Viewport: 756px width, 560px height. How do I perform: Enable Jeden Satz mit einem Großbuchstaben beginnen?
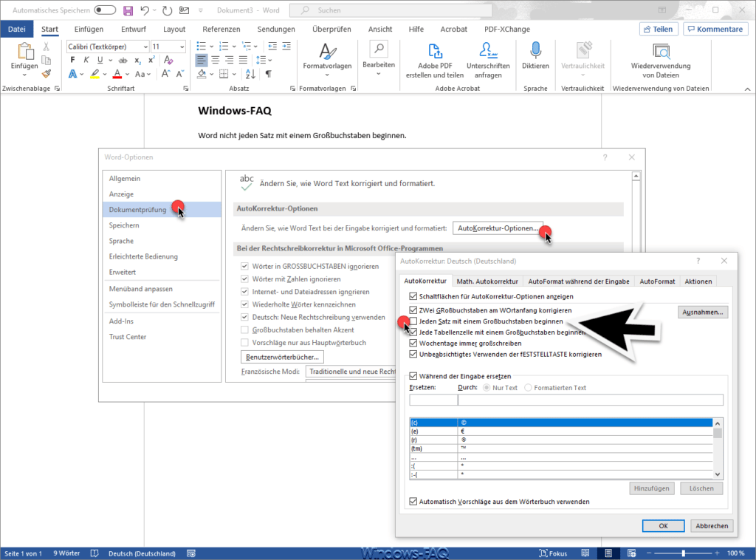[413, 321]
